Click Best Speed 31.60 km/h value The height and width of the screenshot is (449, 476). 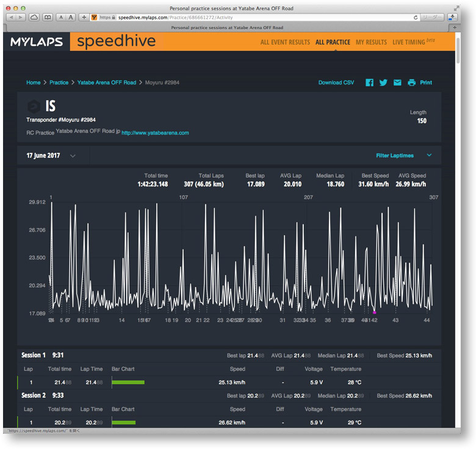(373, 184)
